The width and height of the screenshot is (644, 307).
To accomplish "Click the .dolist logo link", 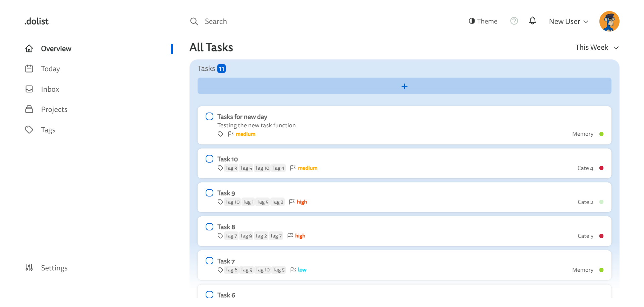I will [37, 21].
